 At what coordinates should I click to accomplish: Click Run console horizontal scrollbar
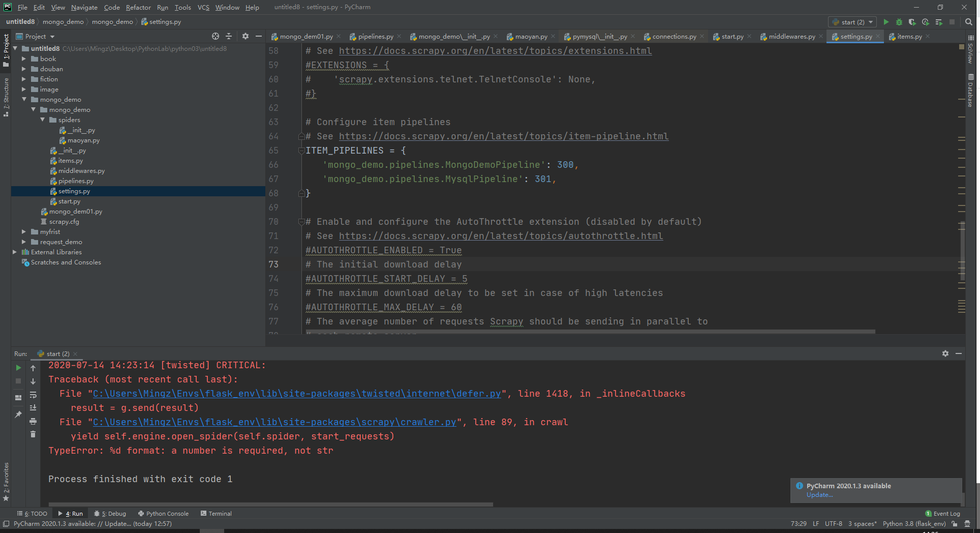tap(270, 505)
